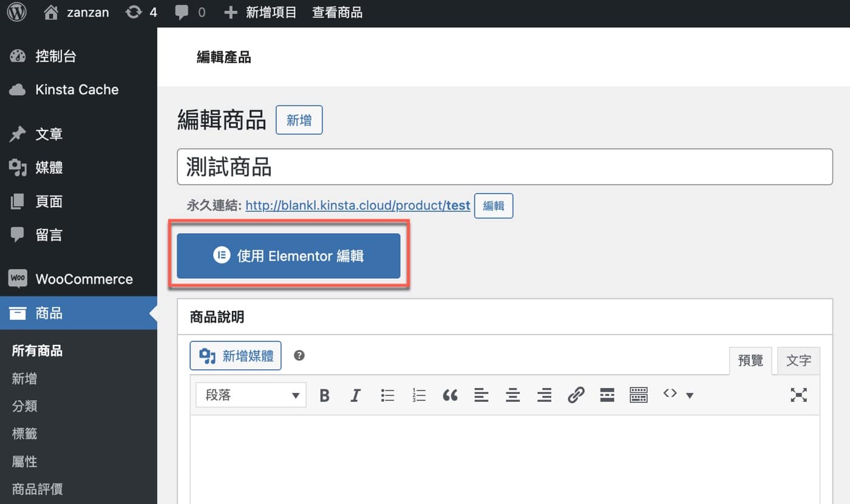850x504 pixels.
Task: Open the 段落 paragraph format dropdown
Action: [x=251, y=395]
